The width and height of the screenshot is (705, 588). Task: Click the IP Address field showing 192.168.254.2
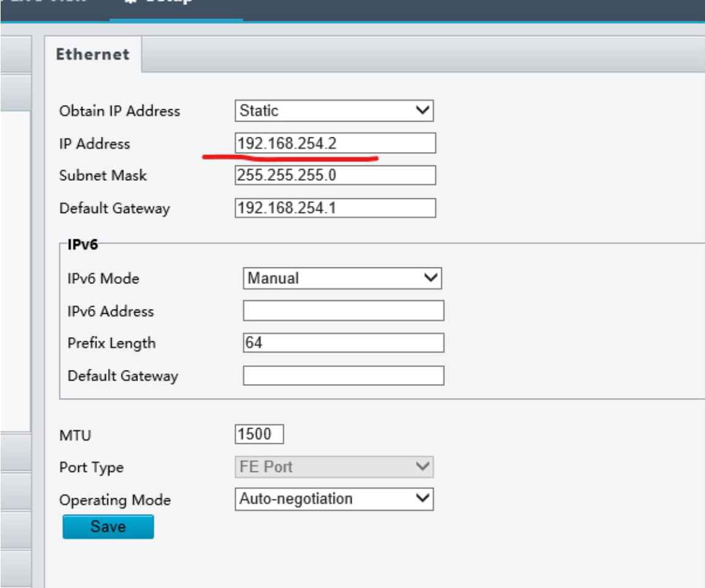(x=335, y=143)
